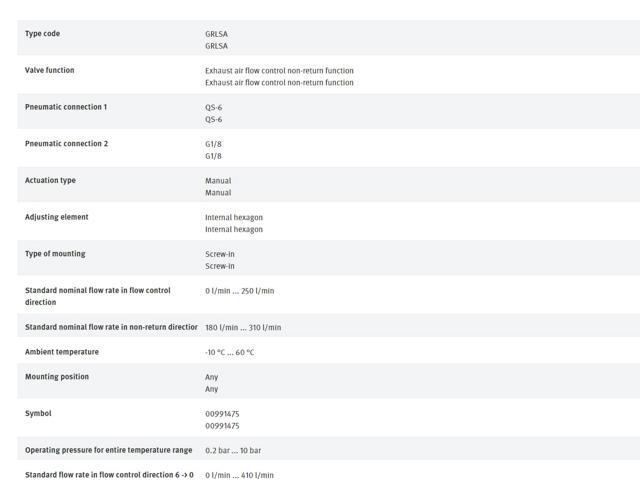Click the Actuation type label
640x480 pixels.
click(x=50, y=180)
